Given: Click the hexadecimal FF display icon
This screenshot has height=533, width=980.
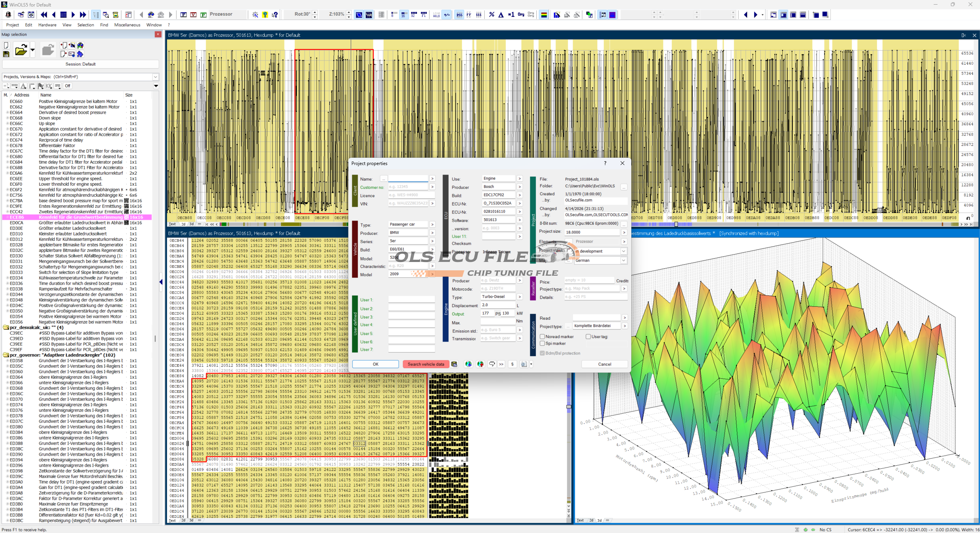Looking at the screenshot, I should point(469,15).
